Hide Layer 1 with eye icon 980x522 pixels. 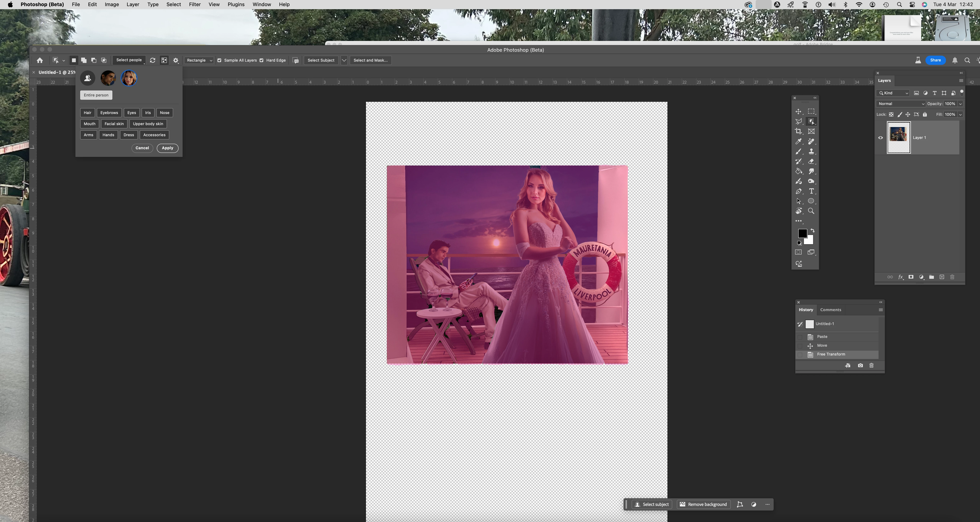point(880,138)
